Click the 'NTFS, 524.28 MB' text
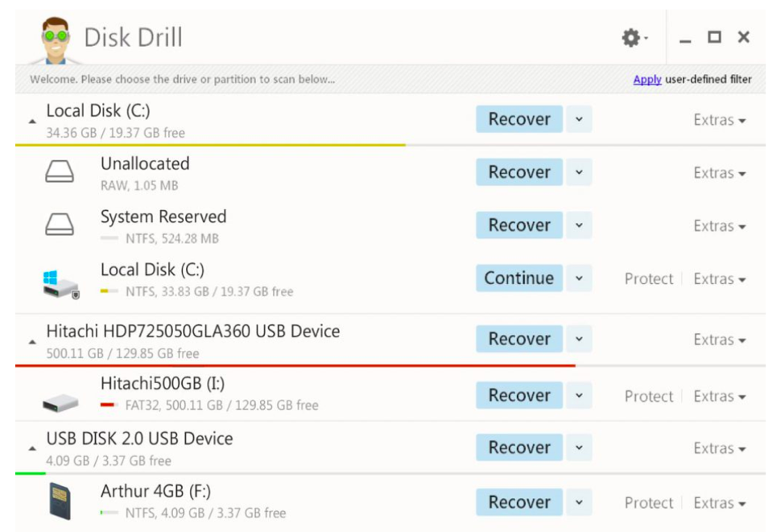The image size is (768, 532). click(172, 238)
